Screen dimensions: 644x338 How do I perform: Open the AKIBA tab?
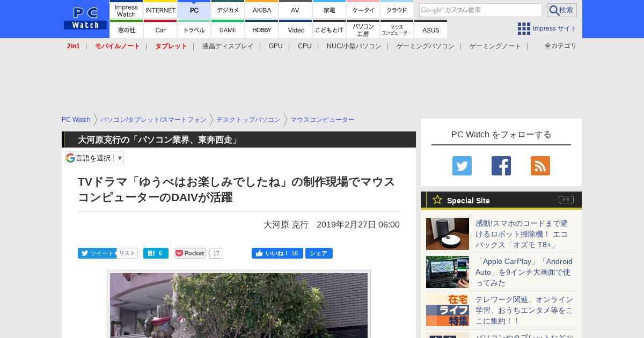point(262,10)
